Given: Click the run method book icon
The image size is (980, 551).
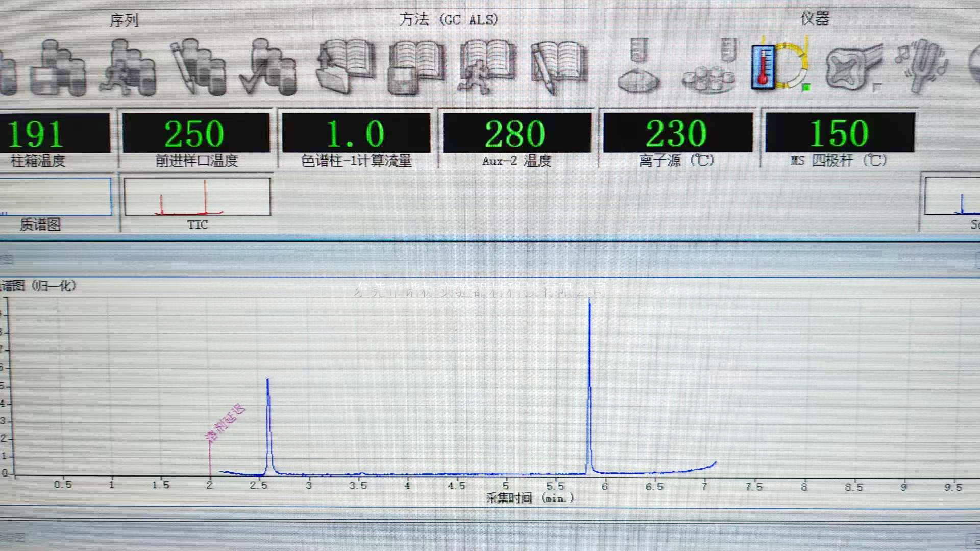Looking at the screenshot, I should (486, 67).
